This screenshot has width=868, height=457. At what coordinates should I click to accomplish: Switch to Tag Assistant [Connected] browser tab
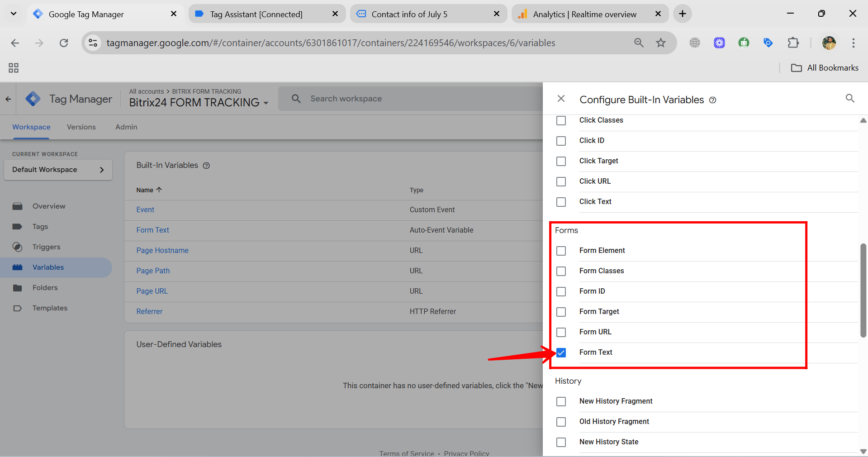[267, 14]
